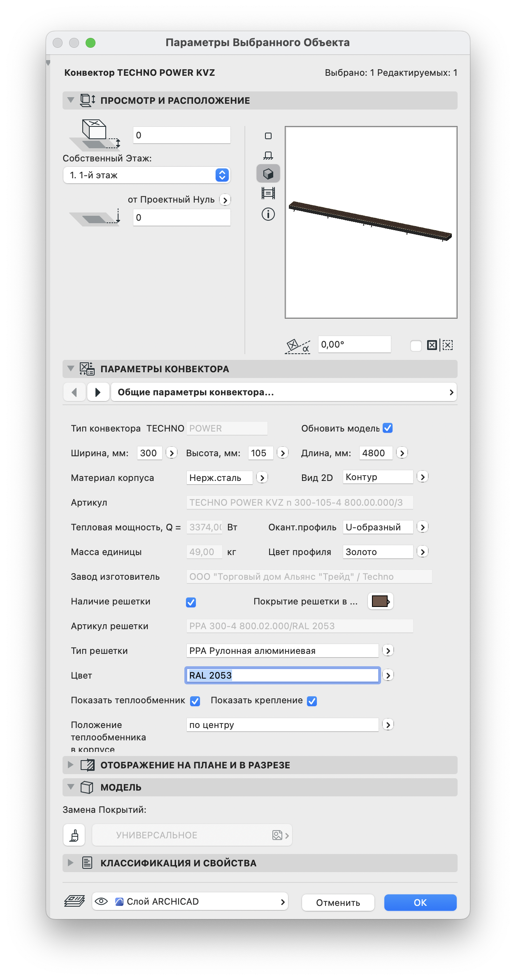516x980 pixels.
Task: Confirm with the OK button
Action: tap(420, 903)
